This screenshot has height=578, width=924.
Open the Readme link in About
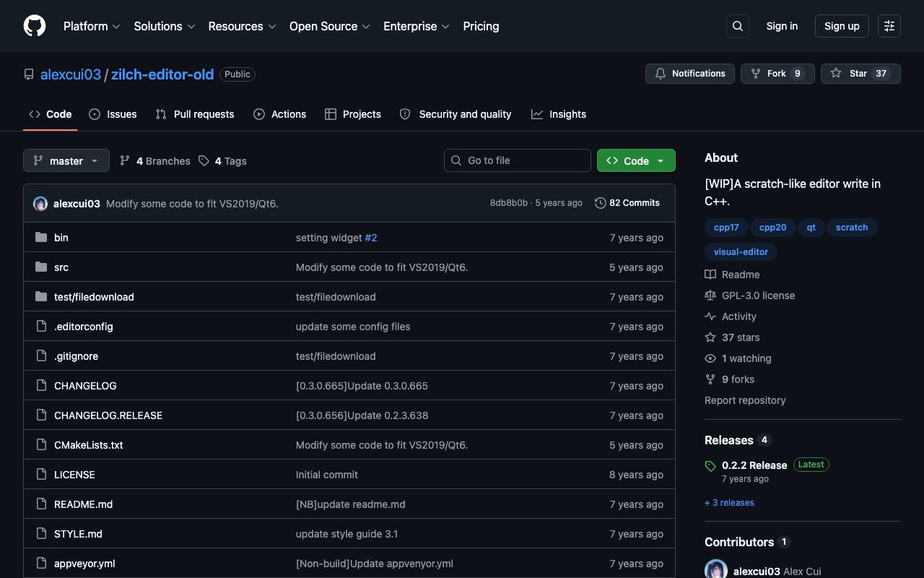[x=732, y=275]
